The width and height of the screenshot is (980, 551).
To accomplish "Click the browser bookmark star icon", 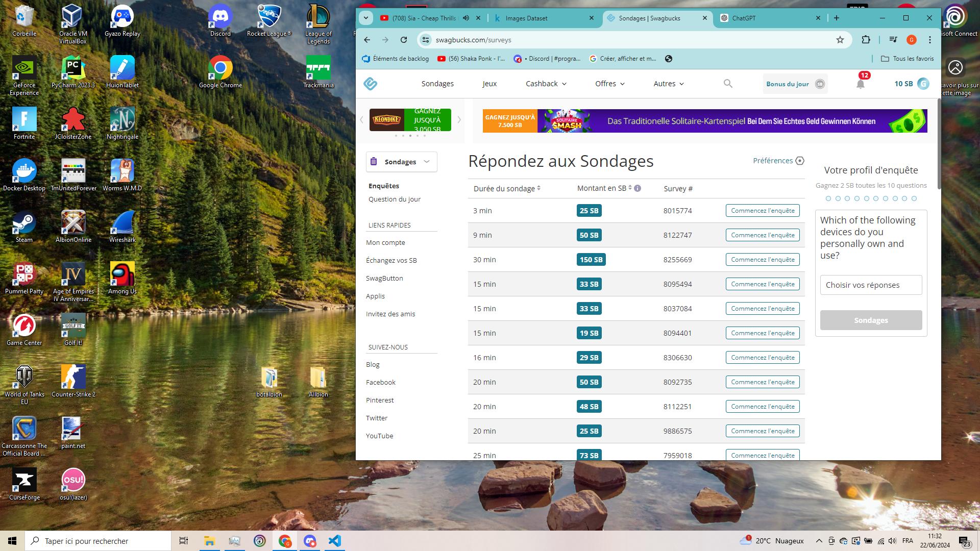I will [x=840, y=40].
